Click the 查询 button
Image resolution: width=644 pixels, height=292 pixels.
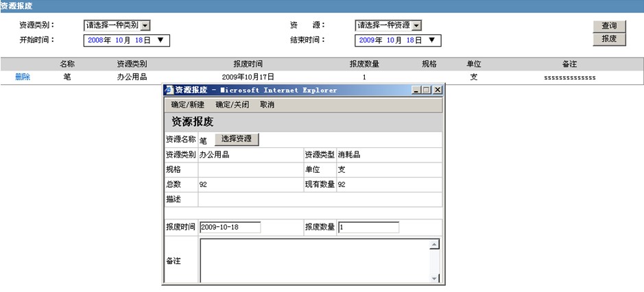(x=609, y=26)
